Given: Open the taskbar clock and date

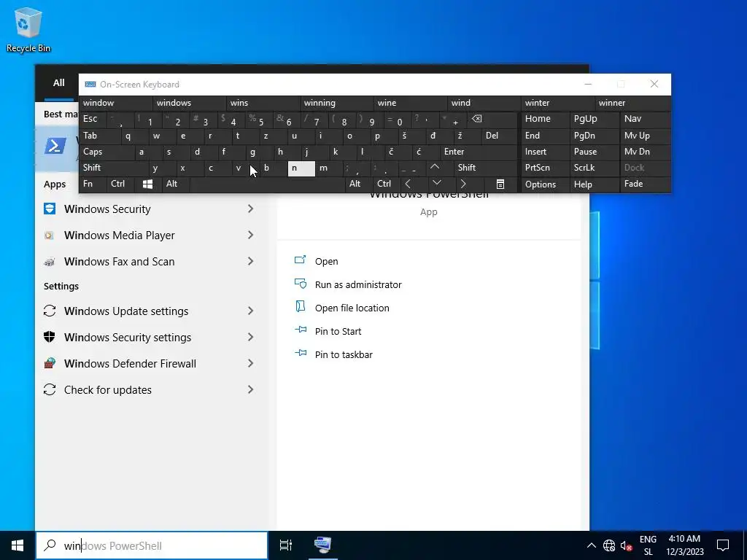Looking at the screenshot, I should [684, 545].
